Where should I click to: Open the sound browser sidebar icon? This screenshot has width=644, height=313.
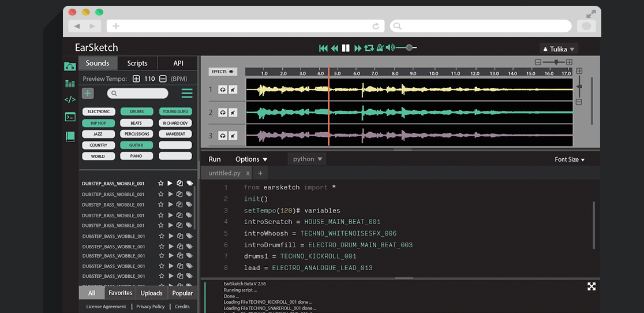[x=70, y=66]
